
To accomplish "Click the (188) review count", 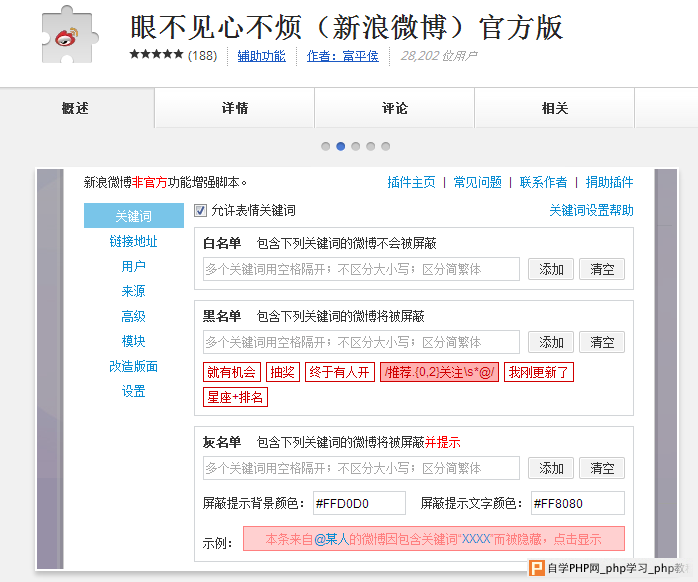I will tap(203, 56).
